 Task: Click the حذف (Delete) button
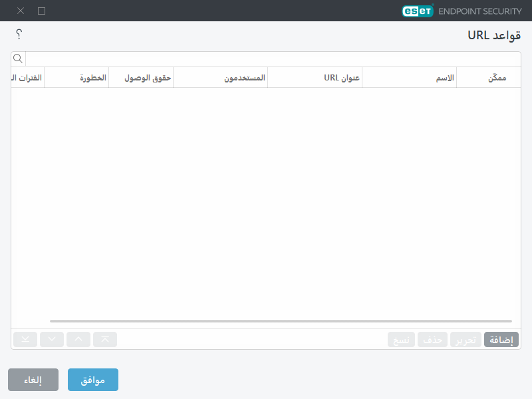click(x=433, y=339)
